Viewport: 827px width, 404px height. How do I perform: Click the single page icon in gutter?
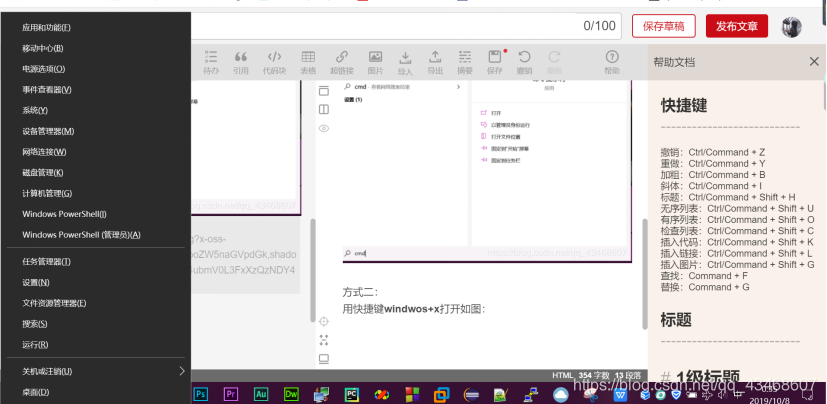(x=324, y=91)
